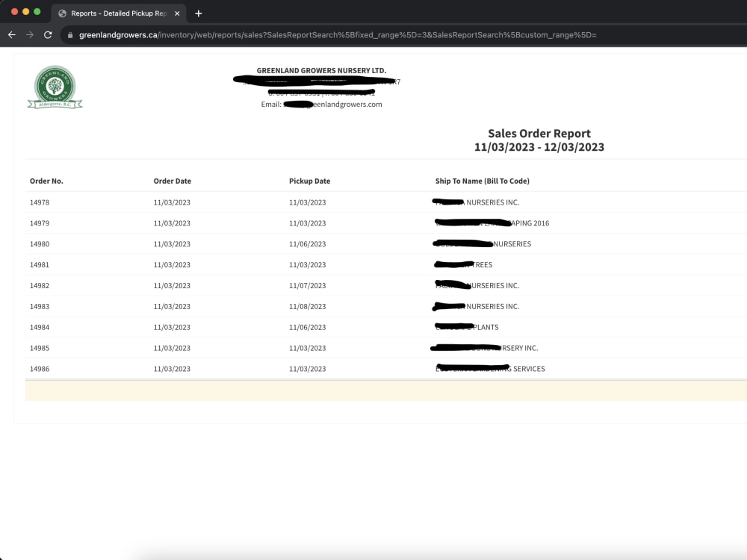Click order date of order 14986
This screenshot has height=560, width=747.
pos(172,369)
